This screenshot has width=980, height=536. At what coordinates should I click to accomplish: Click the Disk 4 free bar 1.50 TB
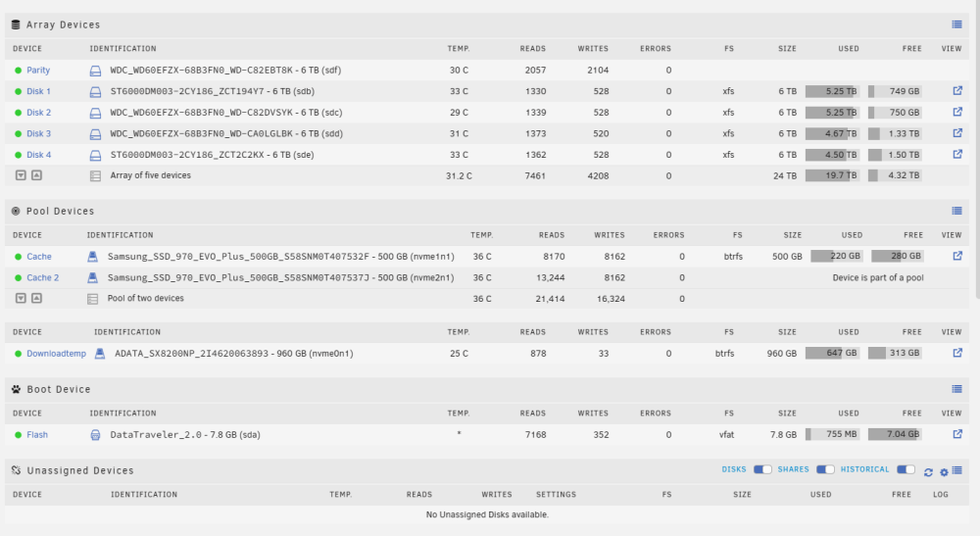point(895,155)
